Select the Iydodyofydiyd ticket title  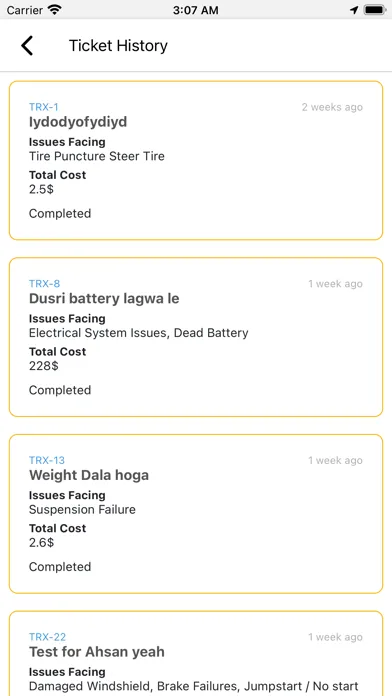(78, 122)
